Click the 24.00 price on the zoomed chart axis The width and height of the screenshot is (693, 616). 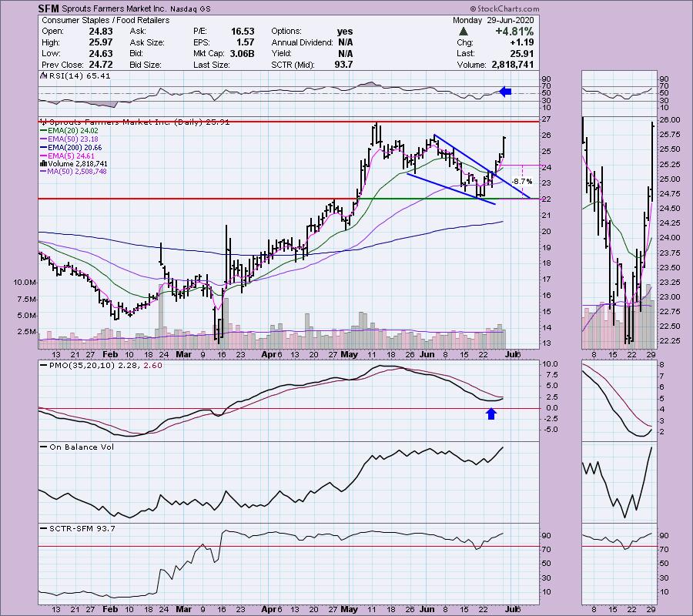click(x=668, y=238)
